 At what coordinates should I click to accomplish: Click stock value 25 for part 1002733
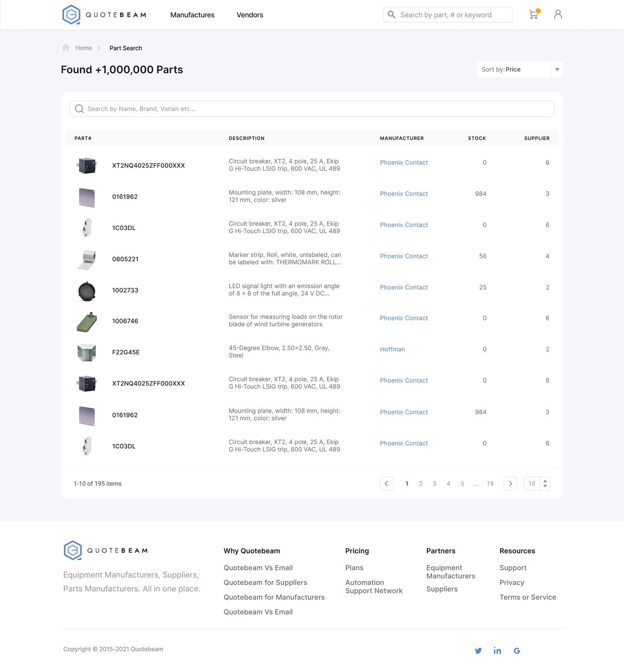tap(483, 287)
